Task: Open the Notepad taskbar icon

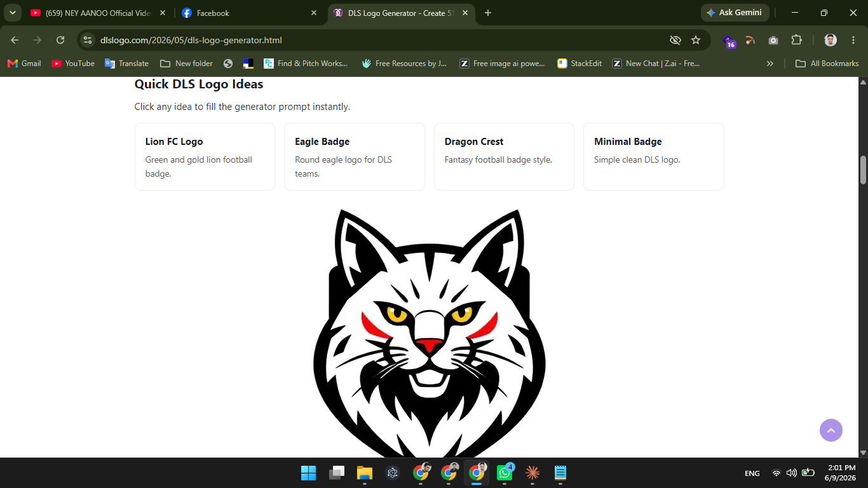Action: [x=560, y=473]
